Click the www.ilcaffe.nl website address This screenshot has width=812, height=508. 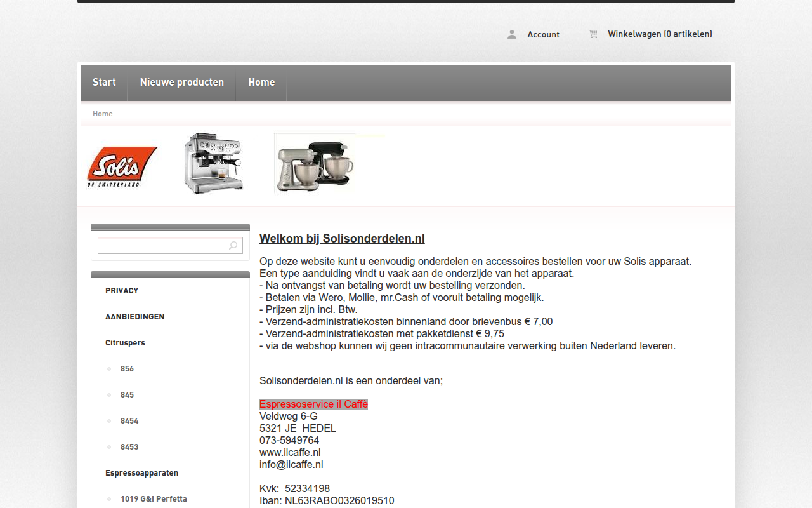click(x=290, y=453)
